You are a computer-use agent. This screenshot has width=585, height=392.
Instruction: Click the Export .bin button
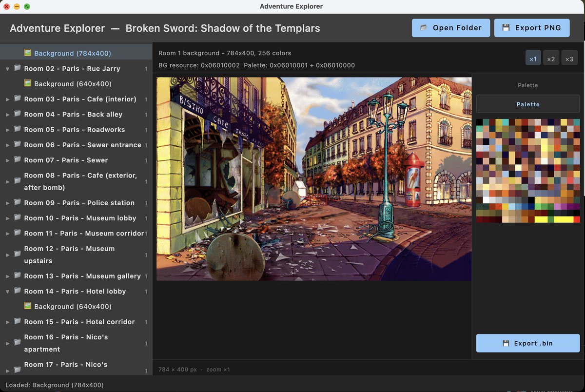point(528,343)
